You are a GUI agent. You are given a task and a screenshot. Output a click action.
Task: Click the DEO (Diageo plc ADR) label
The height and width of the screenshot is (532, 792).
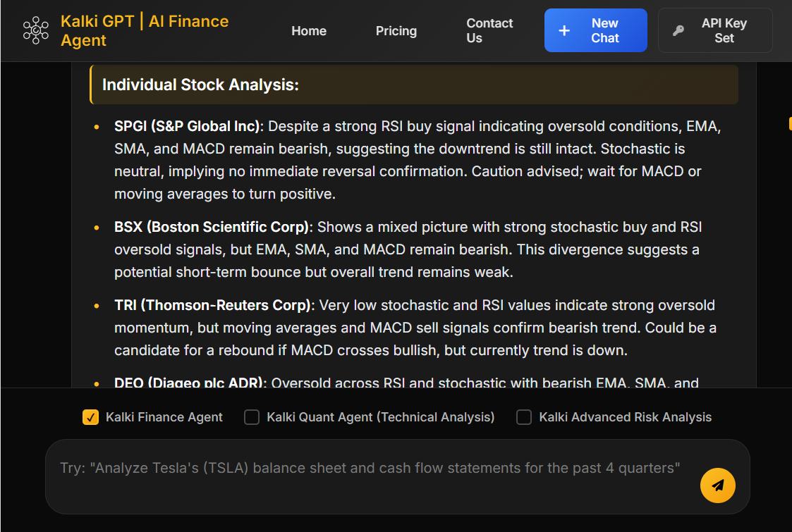click(x=190, y=383)
